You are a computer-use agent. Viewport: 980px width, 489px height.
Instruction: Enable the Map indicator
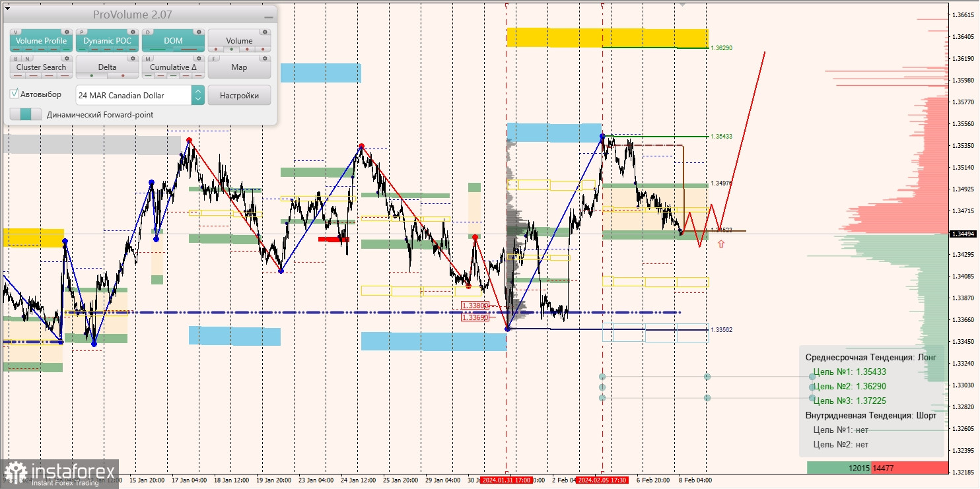pyautogui.click(x=239, y=67)
